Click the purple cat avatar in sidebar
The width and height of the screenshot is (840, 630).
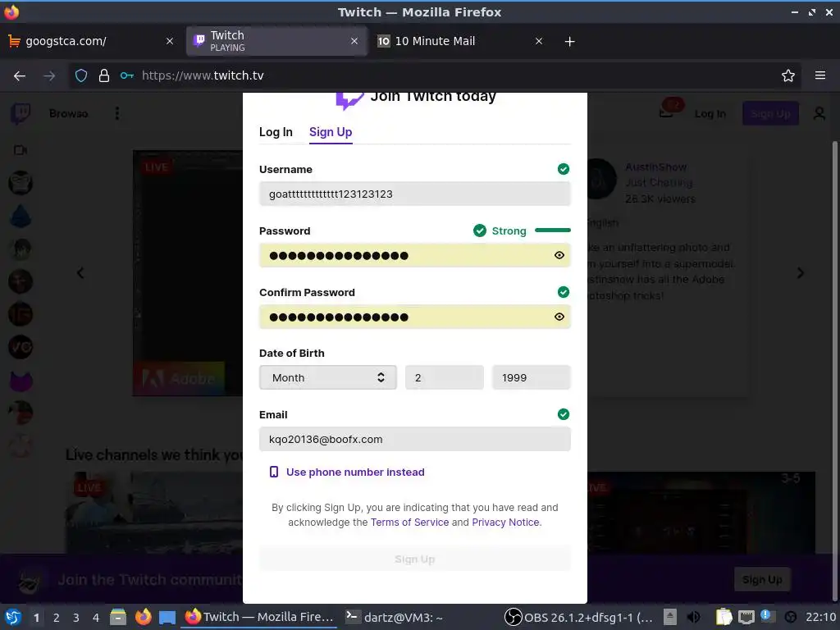tap(21, 381)
